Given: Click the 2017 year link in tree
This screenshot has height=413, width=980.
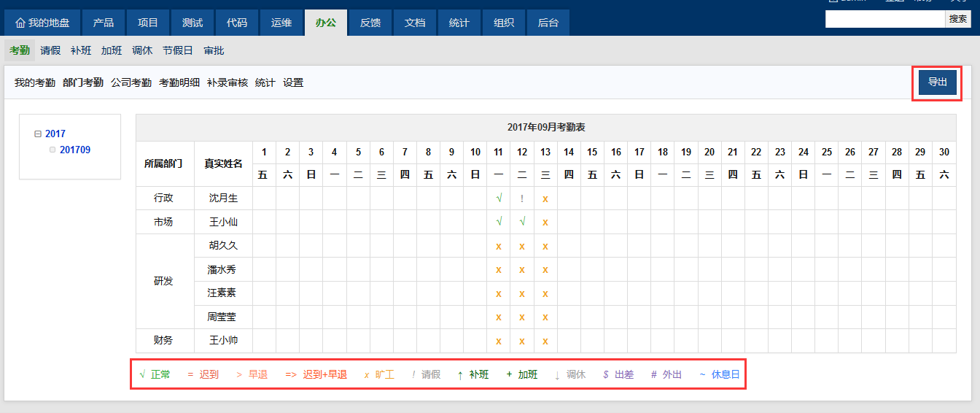Looking at the screenshot, I should pos(55,134).
